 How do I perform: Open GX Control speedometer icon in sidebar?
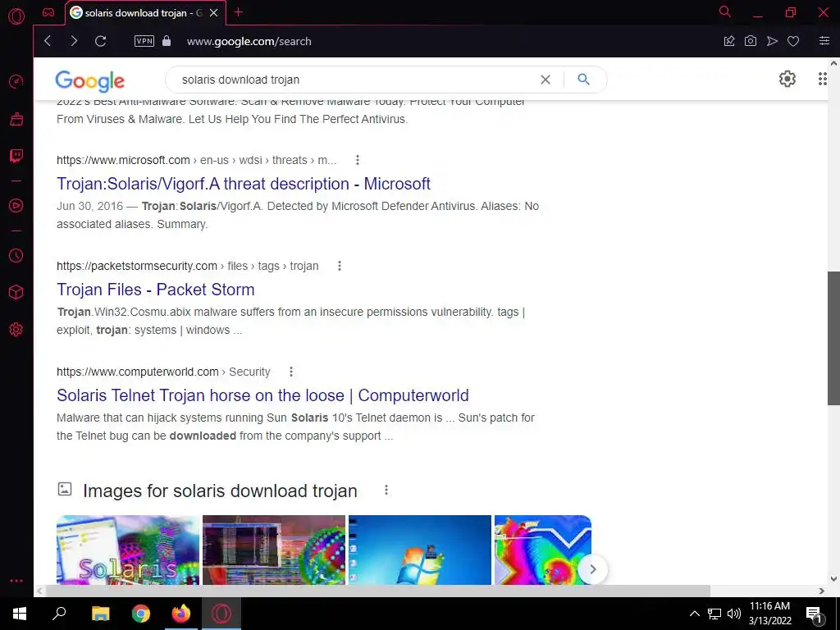pos(16,82)
